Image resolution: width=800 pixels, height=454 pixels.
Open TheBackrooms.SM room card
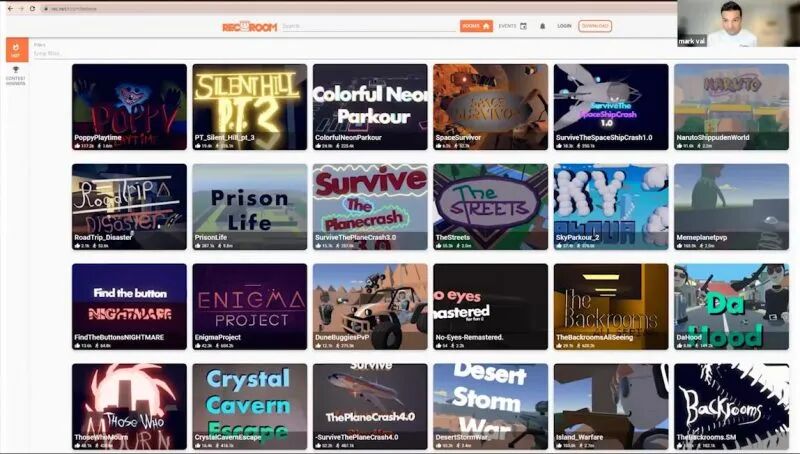pyautogui.click(x=731, y=407)
